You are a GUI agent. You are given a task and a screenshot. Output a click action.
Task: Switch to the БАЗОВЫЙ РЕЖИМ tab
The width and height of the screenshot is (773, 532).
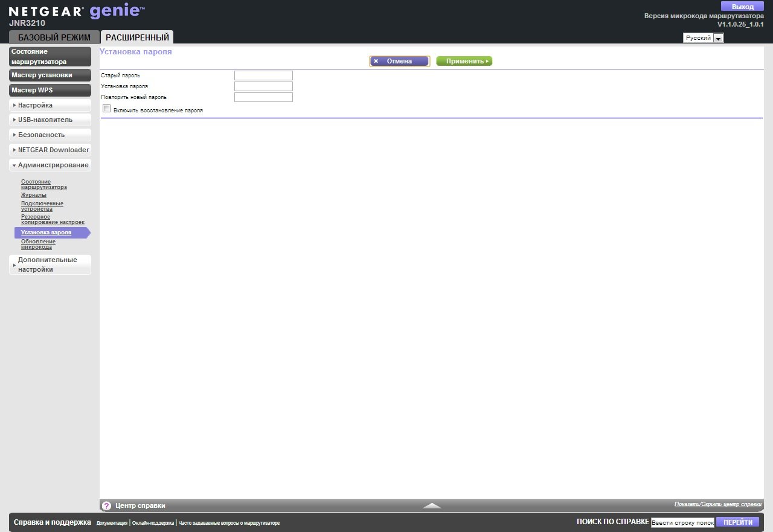coord(54,37)
